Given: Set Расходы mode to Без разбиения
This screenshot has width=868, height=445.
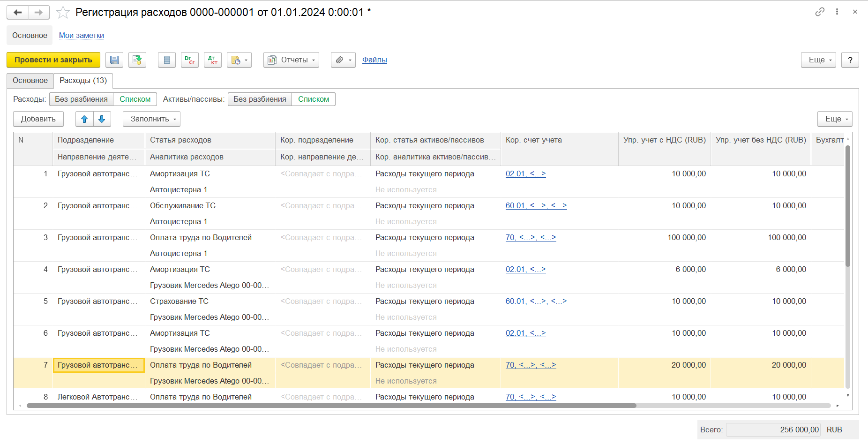Looking at the screenshot, I should pos(81,99).
